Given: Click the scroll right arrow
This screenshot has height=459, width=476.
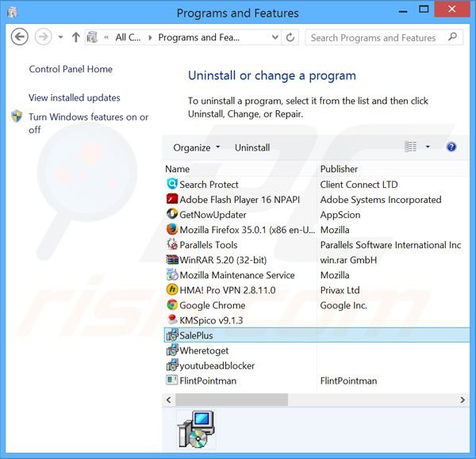Looking at the screenshot, I should pyautogui.click(x=463, y=400).
